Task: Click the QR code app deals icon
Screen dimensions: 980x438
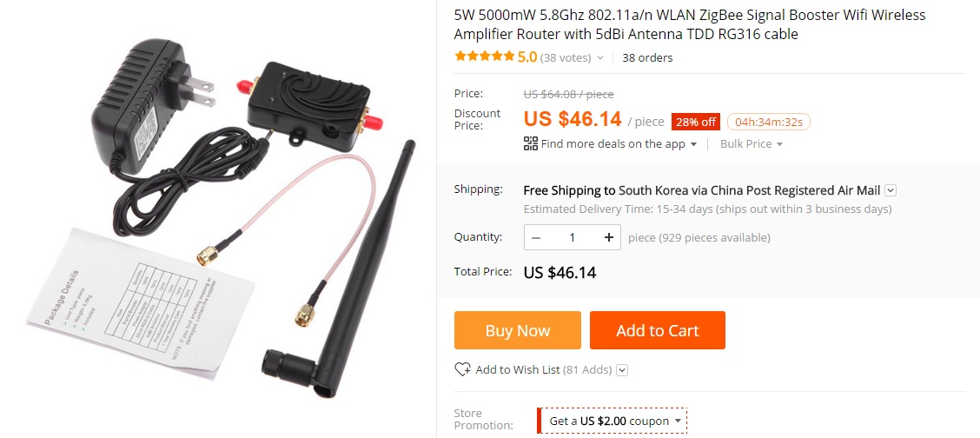Action: [531, 143]
